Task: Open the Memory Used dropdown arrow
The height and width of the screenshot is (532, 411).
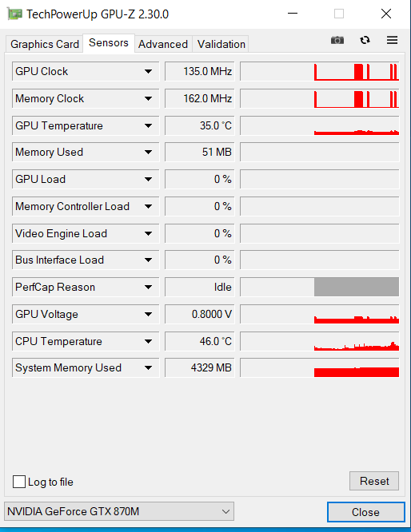Action: (x=148, y=153)
